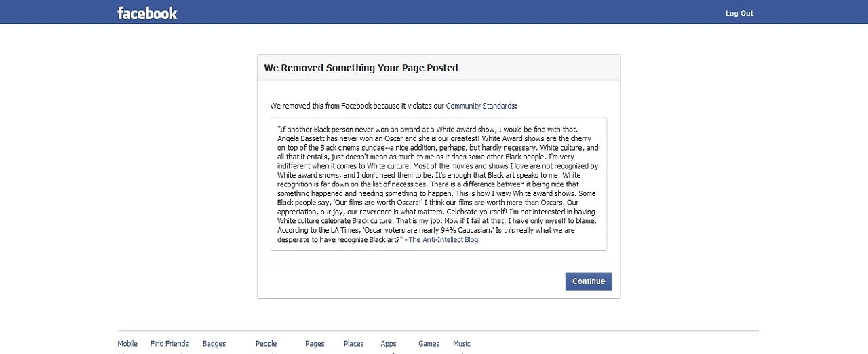
Task: Click the 'We Removed Something Your Page Posted' heading
Action: coord(361,68)
